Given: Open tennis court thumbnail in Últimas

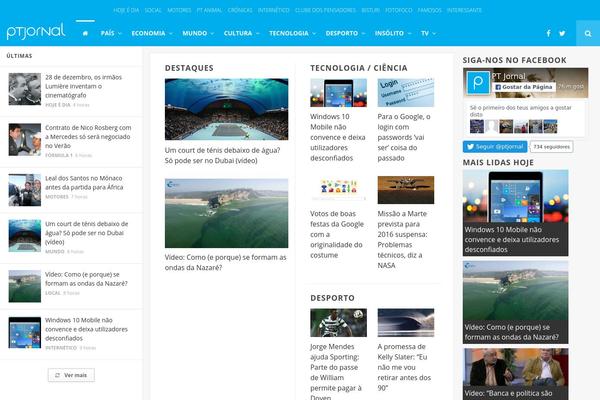Looking at the screenshot, I should tap(25, 235).
